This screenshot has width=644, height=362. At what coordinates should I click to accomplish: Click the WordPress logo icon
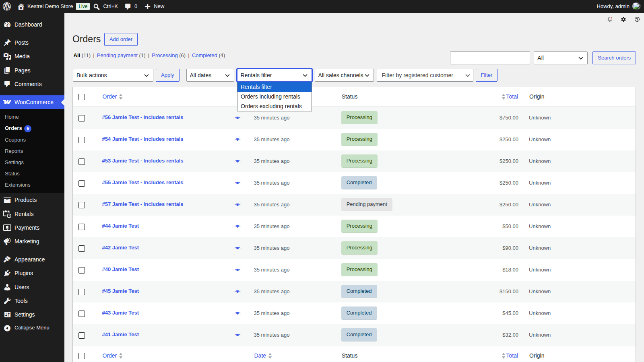(7, 6)
